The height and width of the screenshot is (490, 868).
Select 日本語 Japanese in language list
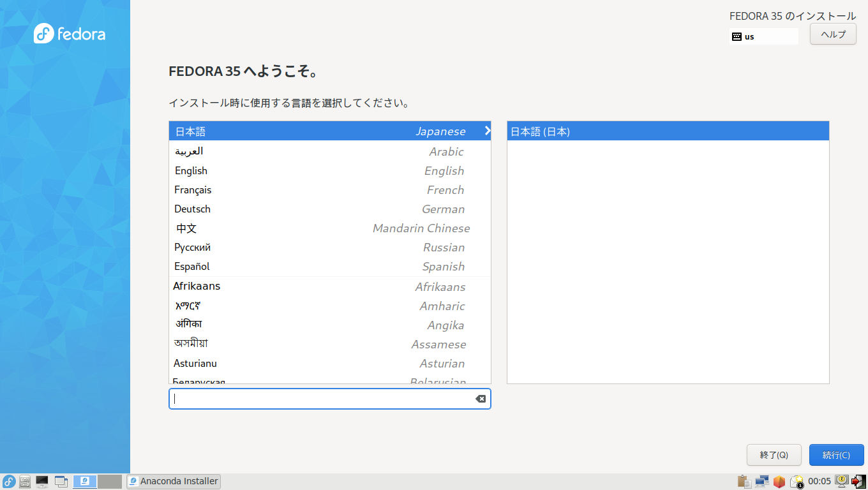pos(330,131)
